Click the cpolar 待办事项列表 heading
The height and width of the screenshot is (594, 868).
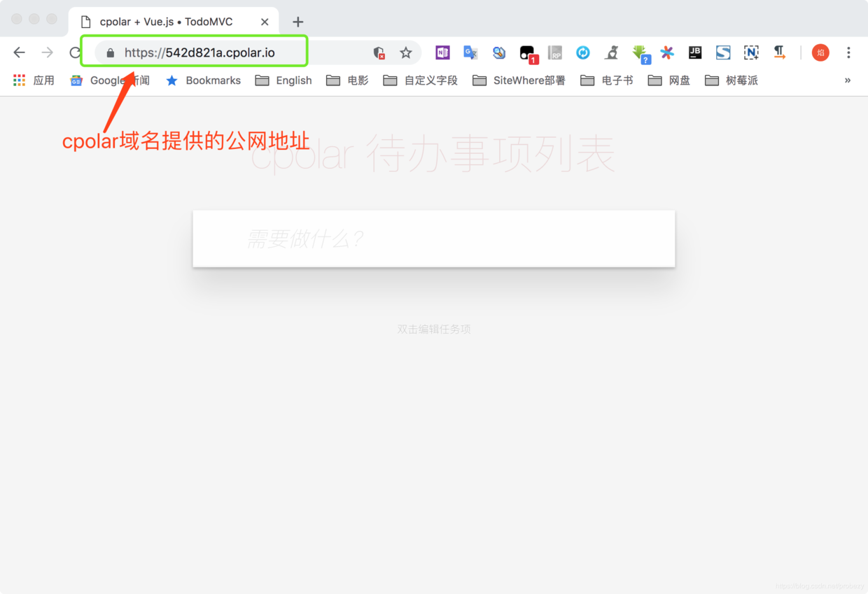point(433,154)
